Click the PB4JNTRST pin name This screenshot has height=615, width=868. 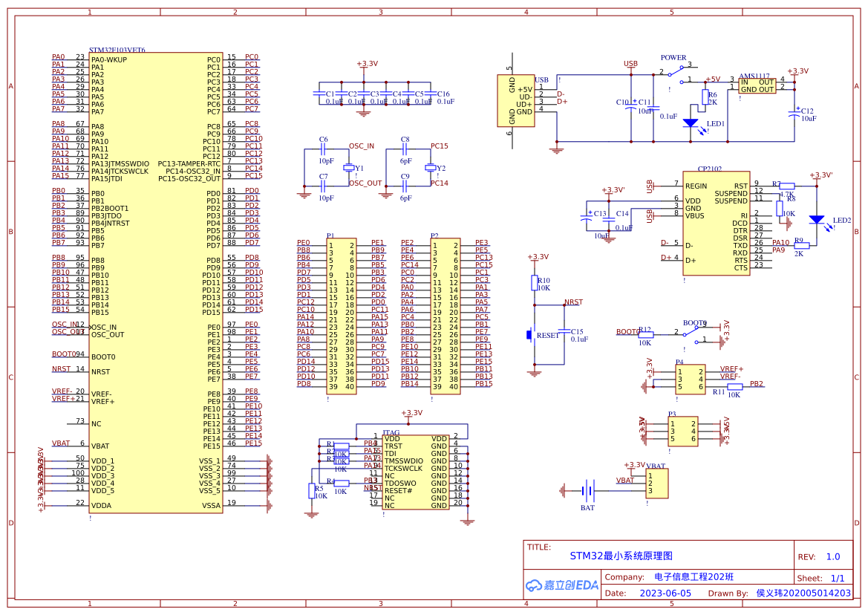point(110,224)
